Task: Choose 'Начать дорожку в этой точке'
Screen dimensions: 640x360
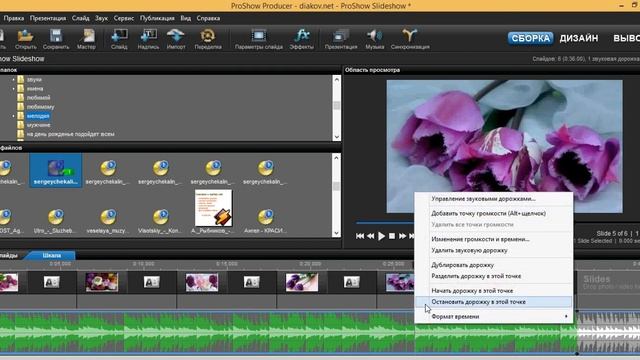Action: pos(493,291)
